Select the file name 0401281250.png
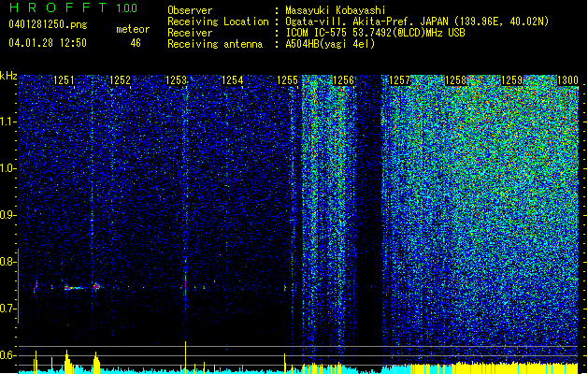588x374 pixels. coord(48,24)
